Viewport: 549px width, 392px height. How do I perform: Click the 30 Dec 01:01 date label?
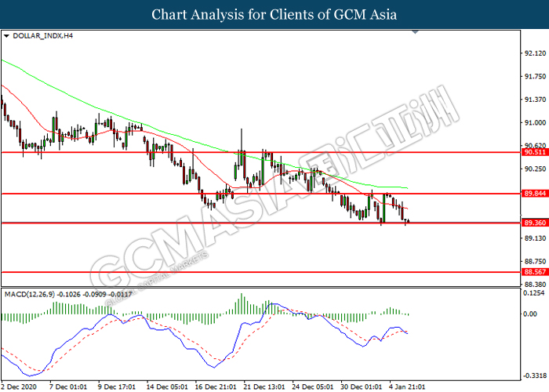pos(362,387)
